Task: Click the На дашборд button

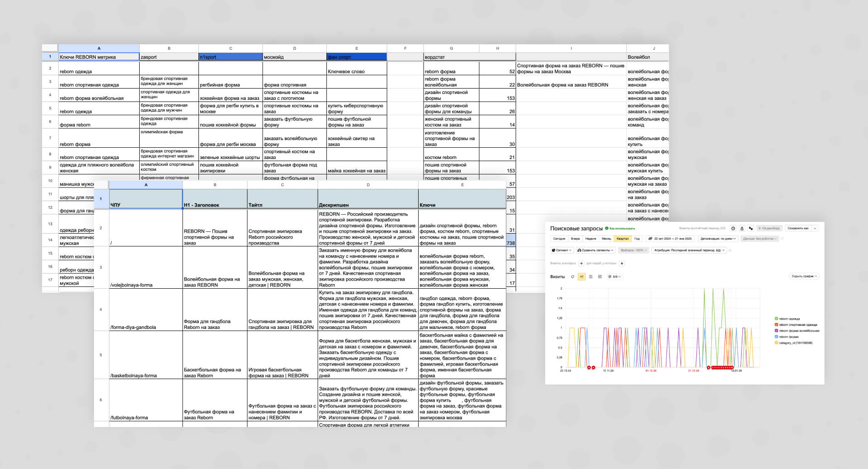Action: point(769,229)
